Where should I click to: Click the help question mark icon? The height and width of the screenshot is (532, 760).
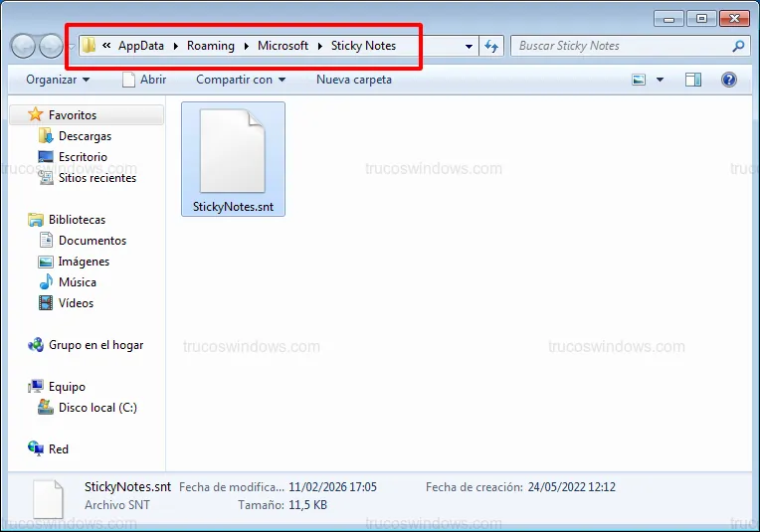point(729,80)
